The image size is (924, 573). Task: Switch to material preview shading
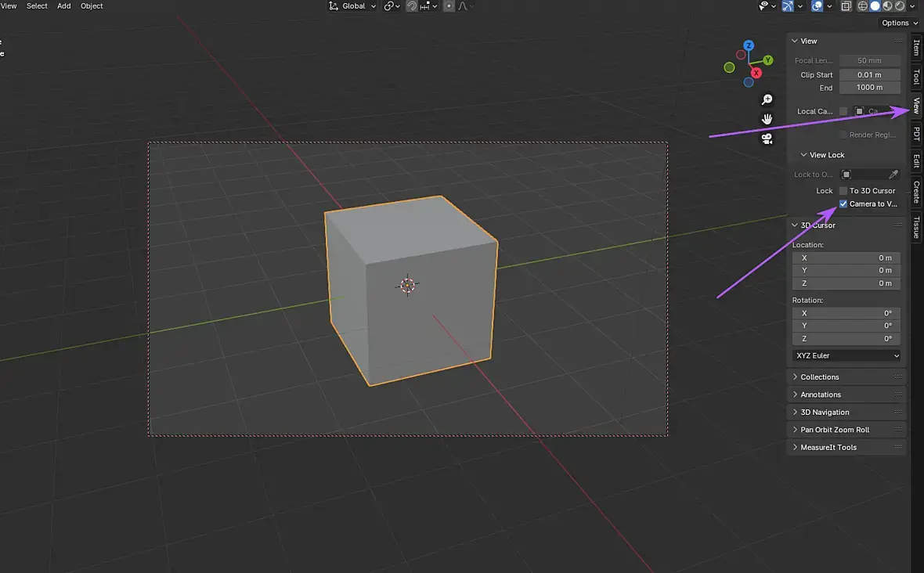(887, 6)
